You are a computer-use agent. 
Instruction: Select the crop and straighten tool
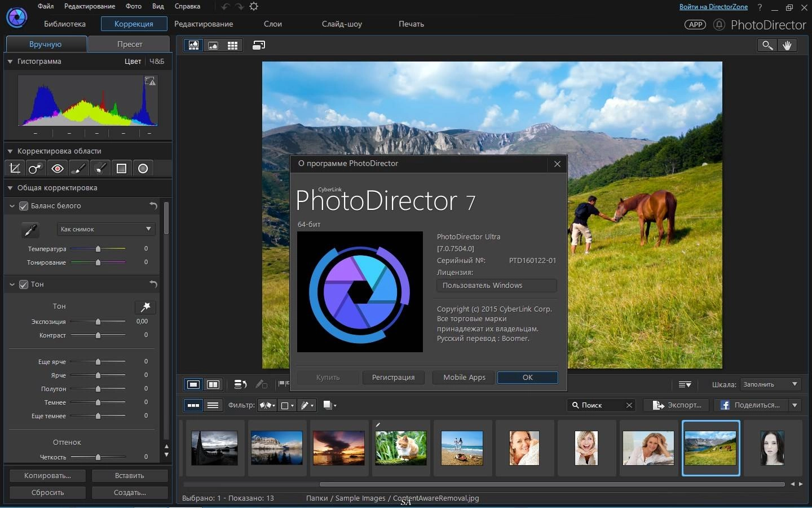coord(15,168)
